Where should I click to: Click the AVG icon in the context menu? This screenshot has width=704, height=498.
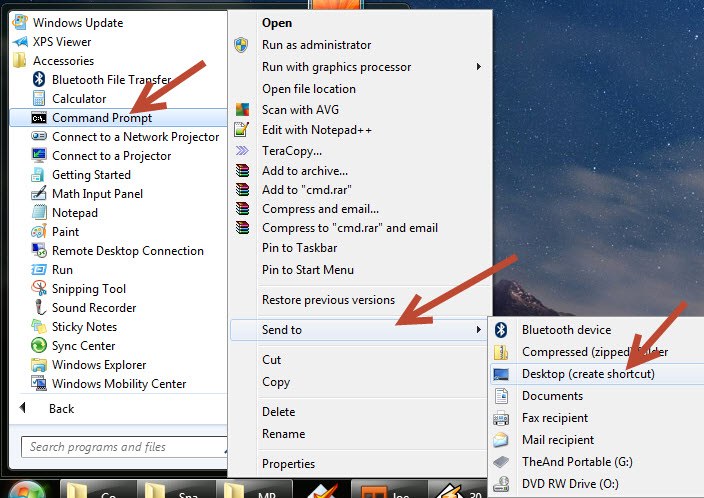(x=242, y=110)
